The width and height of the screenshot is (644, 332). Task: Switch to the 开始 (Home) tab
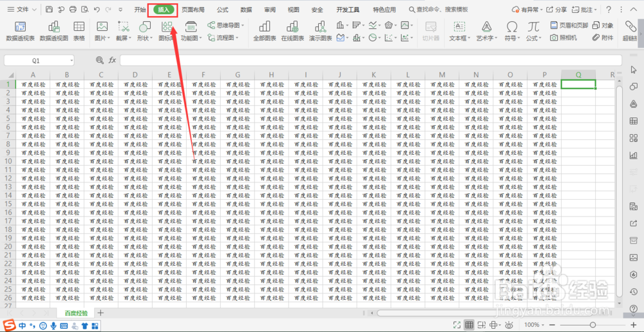pos(140,10)
